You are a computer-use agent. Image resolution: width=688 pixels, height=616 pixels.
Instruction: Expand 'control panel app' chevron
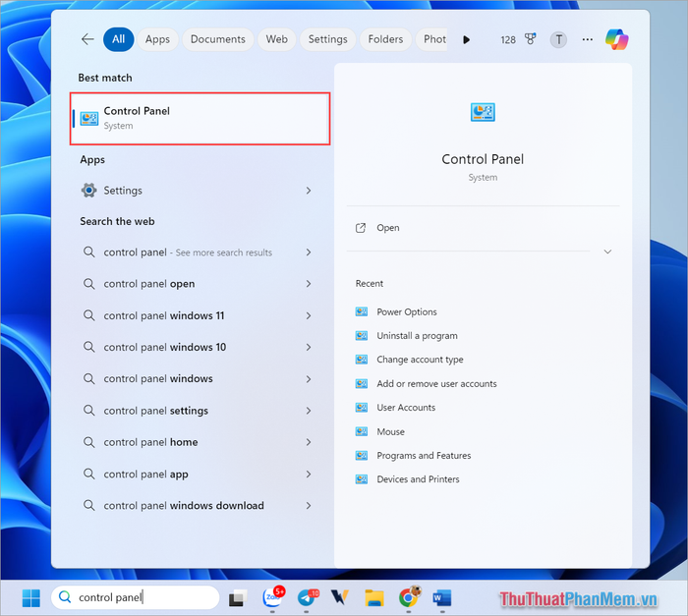309,474
